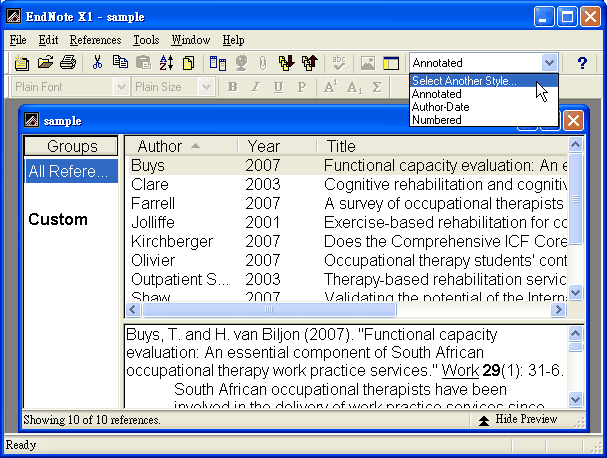Select the Custom groups heading
607x458 pixels.
pos(58,219)
